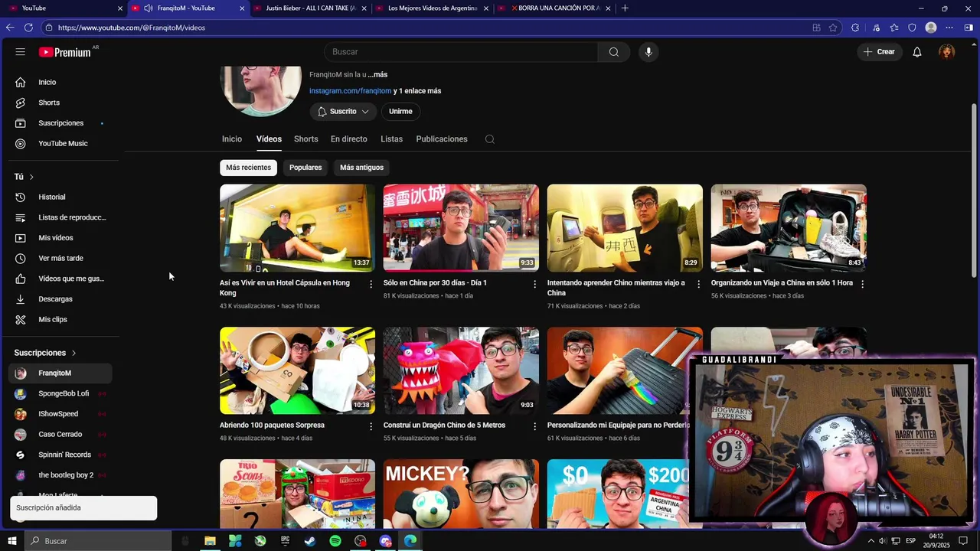
Task: Reload the page in the browser
Action: coord(28,28)
